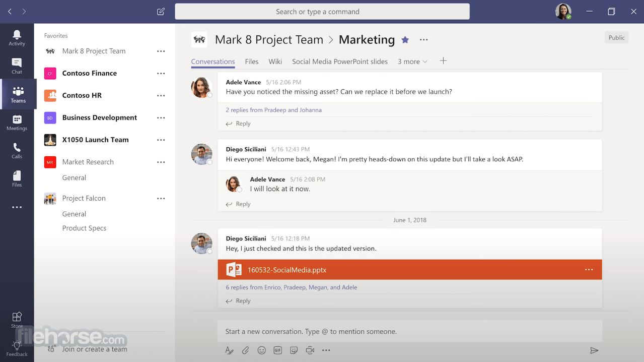This screenshot has width=644, height=362.
Task: Expand the '3 more' tabs dropdown
Action: (x=412, y=62)
